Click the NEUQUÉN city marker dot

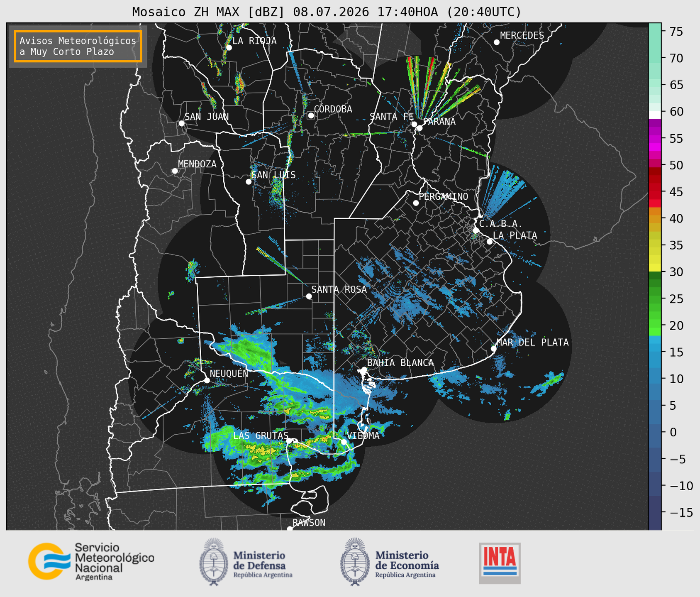click(x=207, y=380)
